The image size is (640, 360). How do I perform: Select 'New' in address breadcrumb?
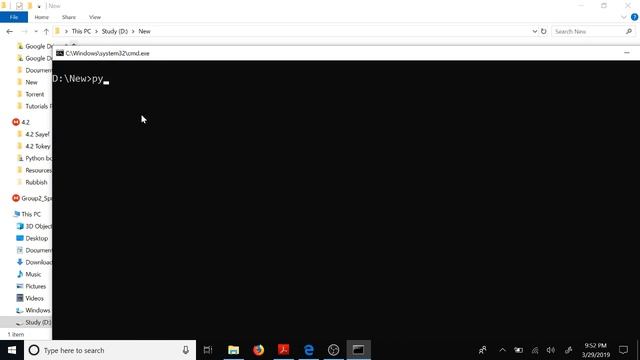tap(144, 31)
